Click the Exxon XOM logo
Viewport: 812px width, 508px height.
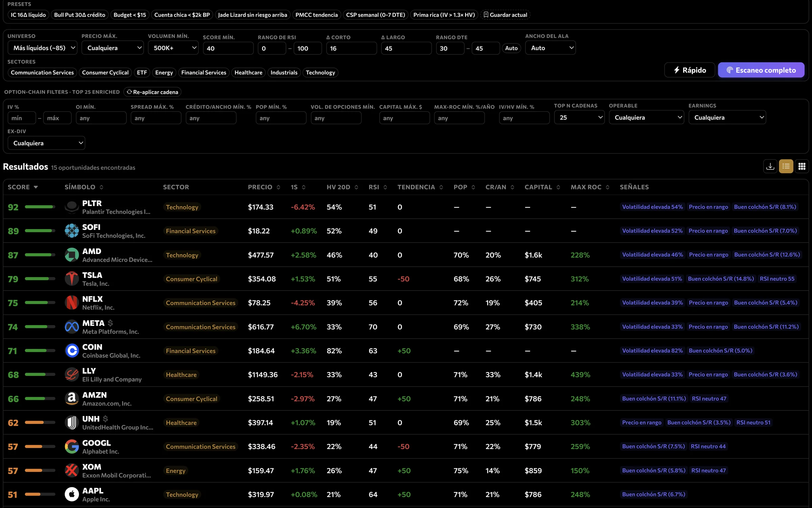(x=72, y=471)
